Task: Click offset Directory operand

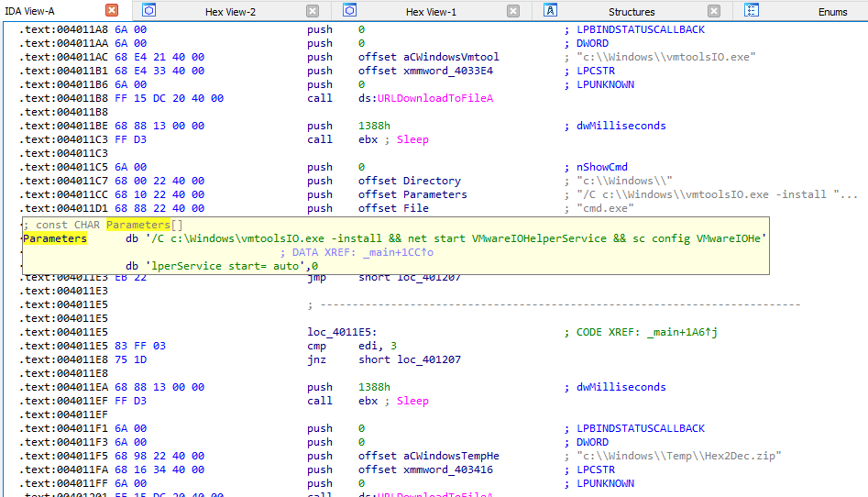Action: pos(410,181)
